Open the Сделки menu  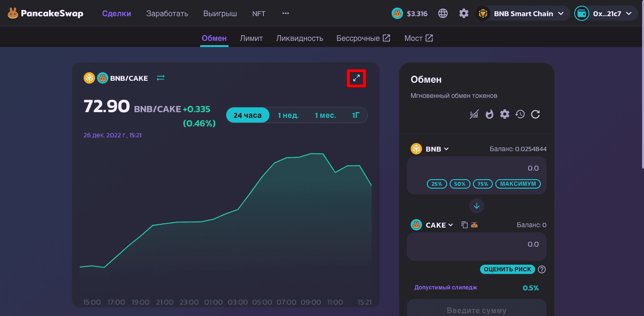116,14
